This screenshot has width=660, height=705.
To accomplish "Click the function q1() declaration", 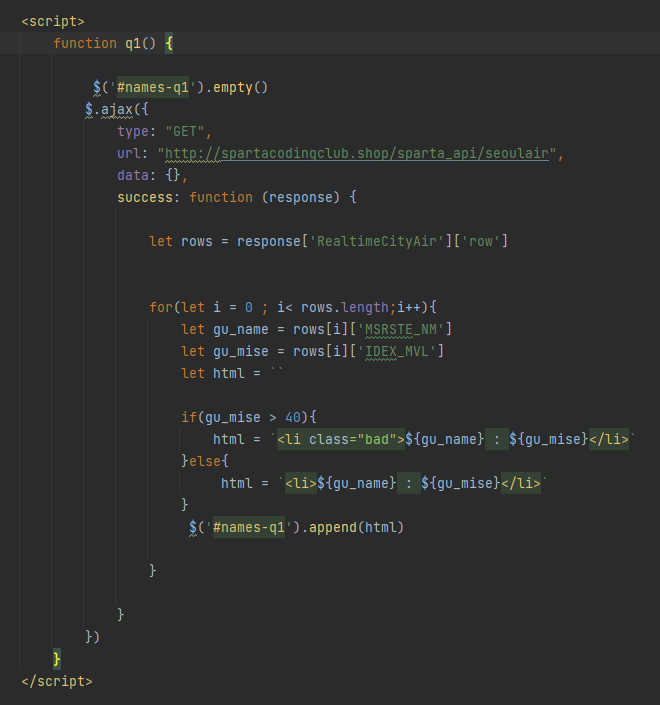I will pyautogui.click(x=104, y=43).
